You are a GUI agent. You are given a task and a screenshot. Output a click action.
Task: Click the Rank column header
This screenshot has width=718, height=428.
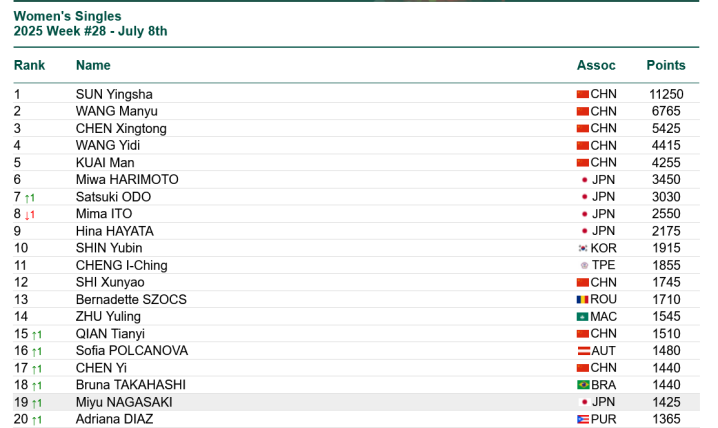tap(29, 65)
